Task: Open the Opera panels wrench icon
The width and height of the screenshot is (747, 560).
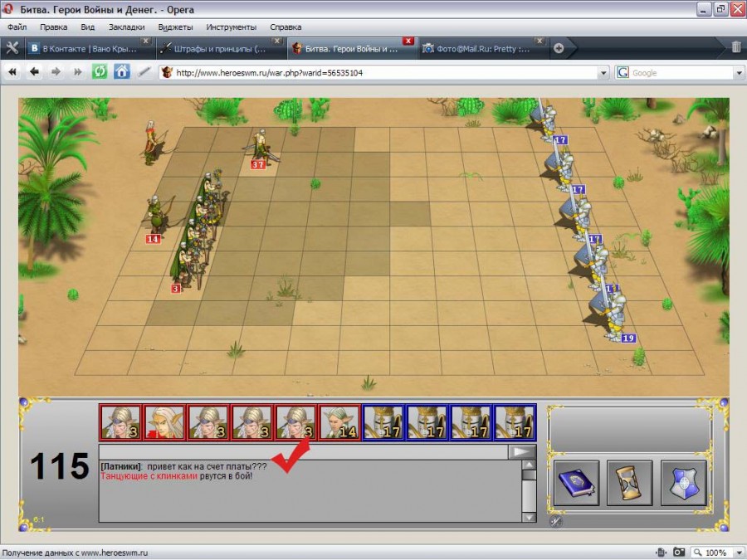Action: tap(12, 47)
